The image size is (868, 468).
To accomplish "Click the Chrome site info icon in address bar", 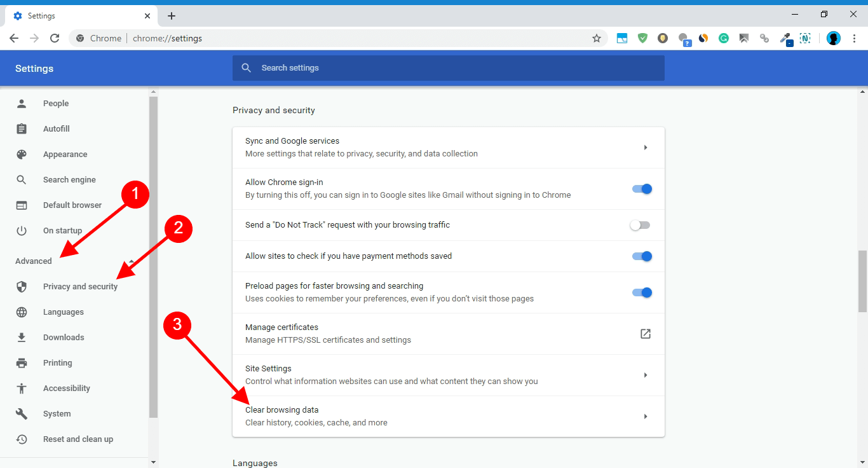I will click(x=80, y=38).
